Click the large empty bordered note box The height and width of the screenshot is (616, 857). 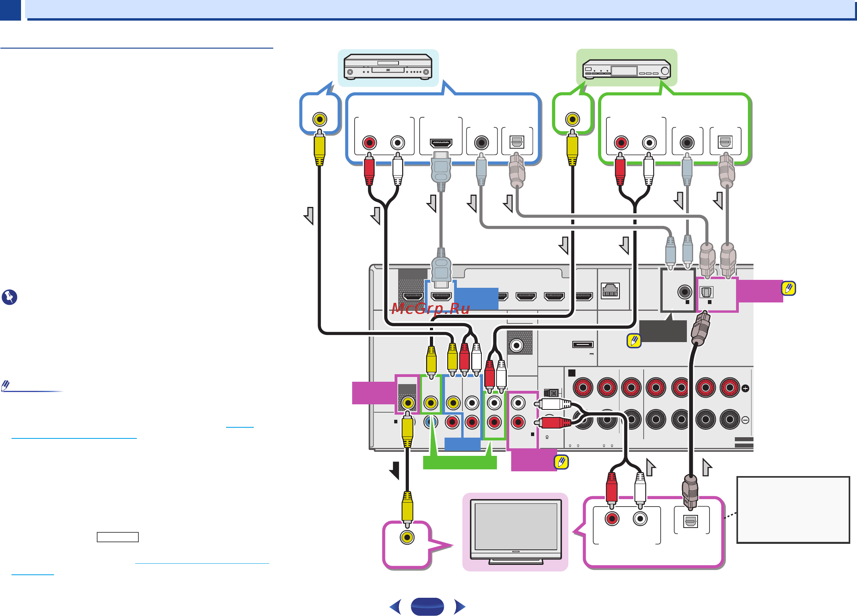pos(793,510)
